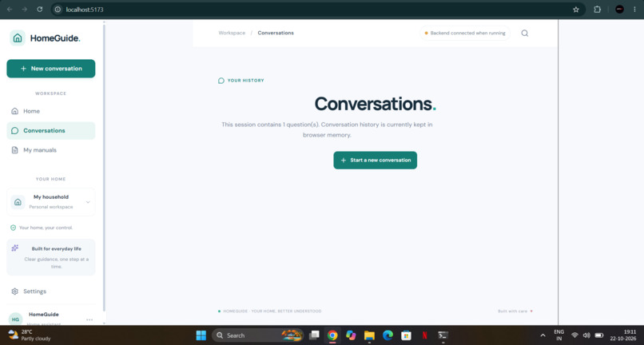The width and height of the screenshot is (644, 345).
Task: Open the Chrome profile avatar
Action: pos(620,10)
